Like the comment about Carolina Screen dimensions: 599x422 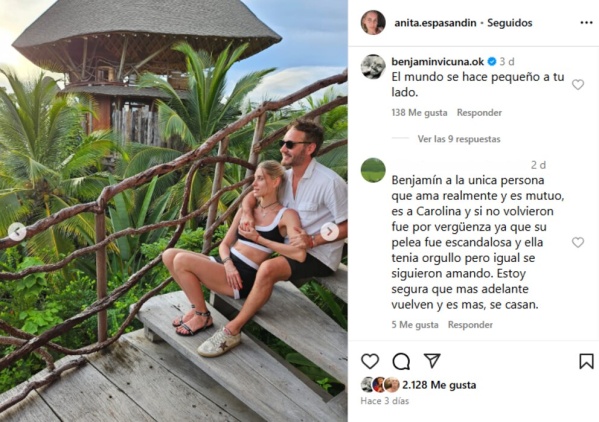click(x=578, y=242)
